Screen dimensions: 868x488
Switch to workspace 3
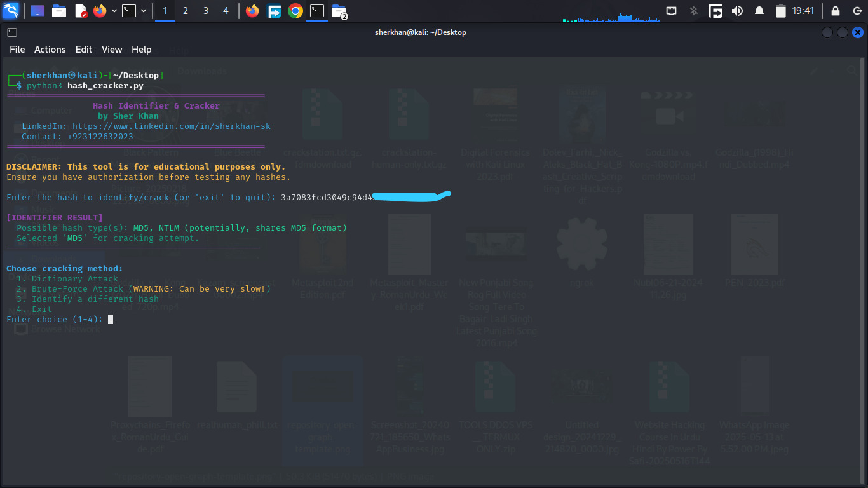click(x=205, y=11)
